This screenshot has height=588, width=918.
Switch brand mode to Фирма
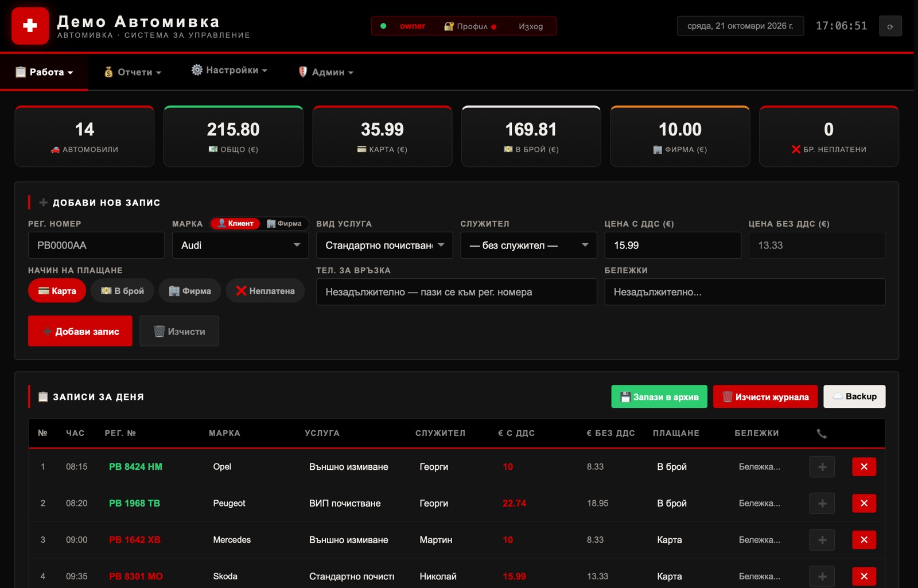(285, 224)
